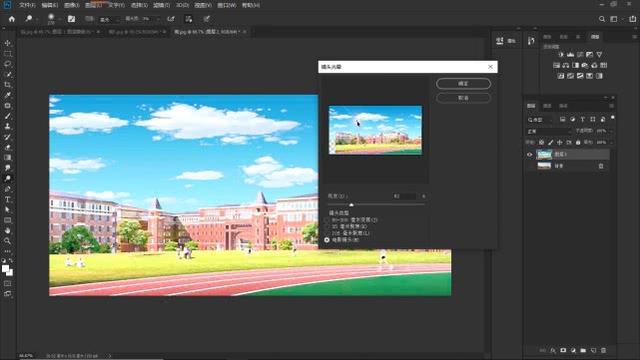Delete layer with trash icon
640x360 pixels.
603,350
